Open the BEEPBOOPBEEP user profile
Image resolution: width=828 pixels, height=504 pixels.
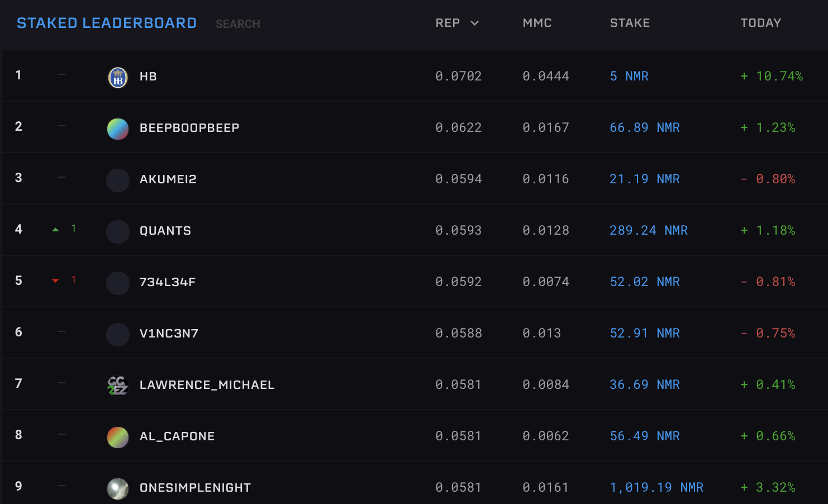pos(189,128)
